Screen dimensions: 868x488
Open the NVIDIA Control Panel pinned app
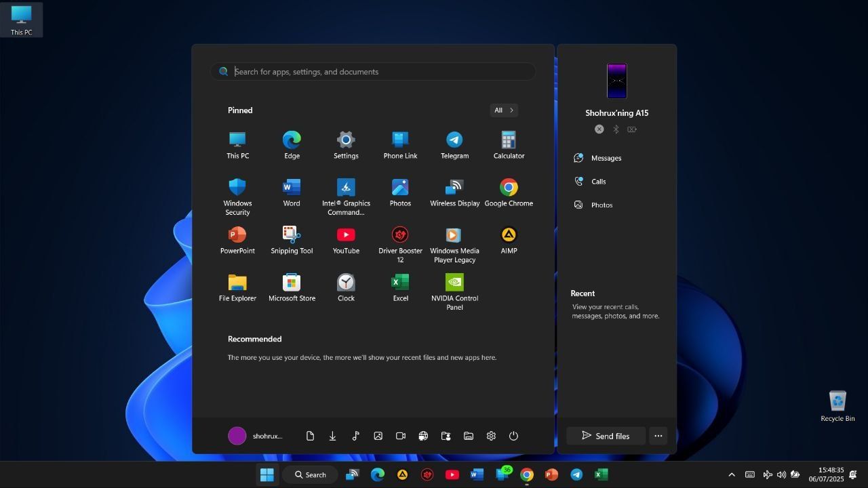pyautogui.click(x=454, y=291)
